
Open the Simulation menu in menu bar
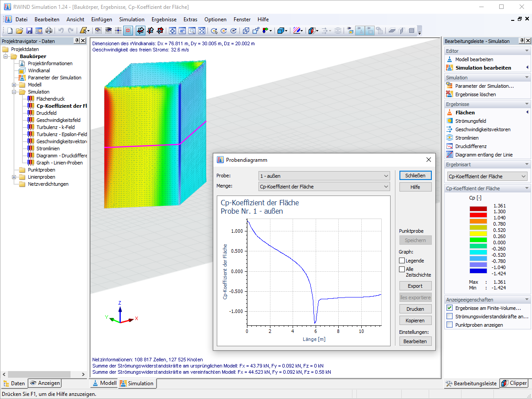(132, 20)
